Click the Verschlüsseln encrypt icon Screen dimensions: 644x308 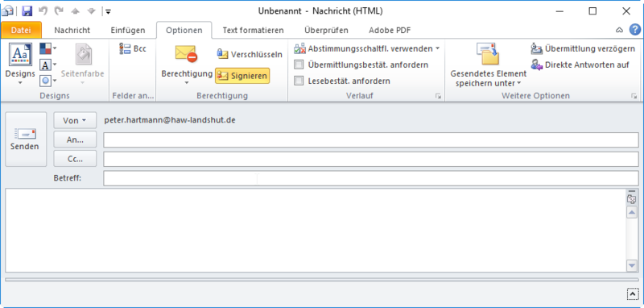[x=222, y=54]
